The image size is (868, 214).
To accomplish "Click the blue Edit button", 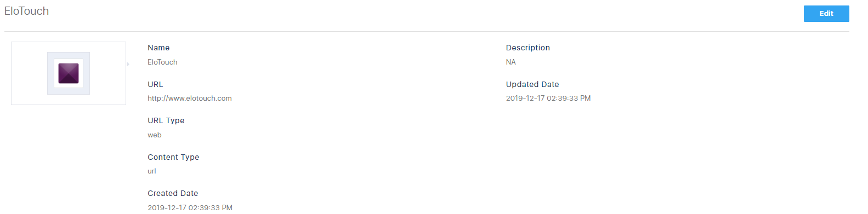I will (x=826, y=14).
